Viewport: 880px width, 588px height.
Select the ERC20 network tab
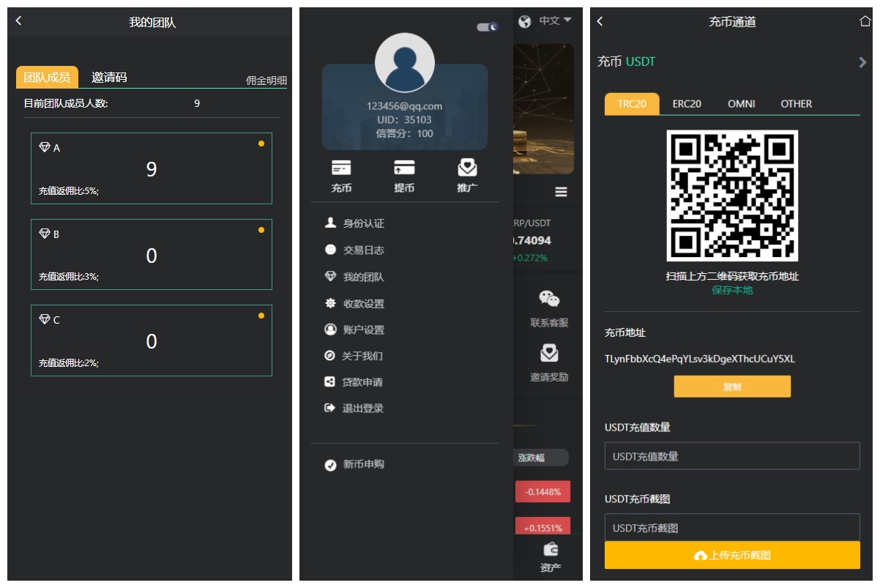click(x=687, y=104)
